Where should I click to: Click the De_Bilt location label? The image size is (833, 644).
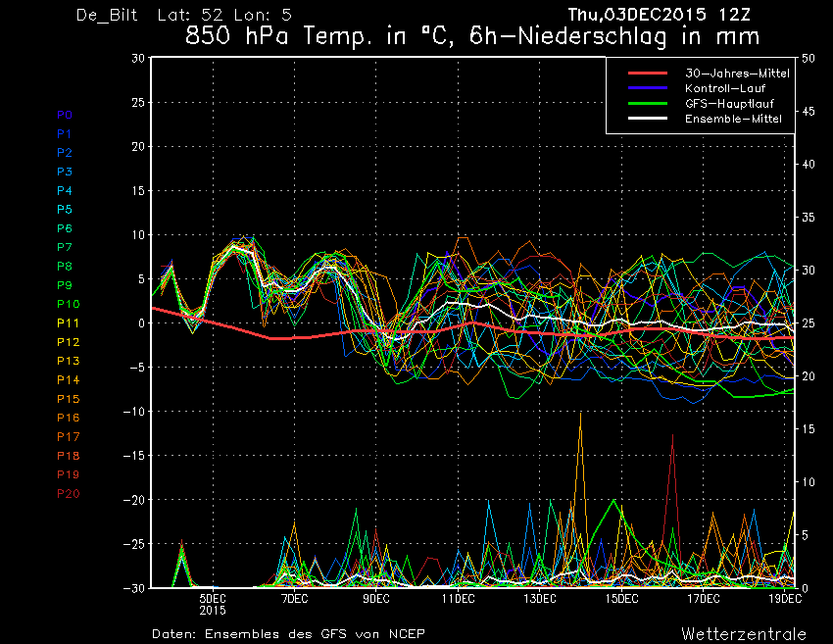point(107,16)
